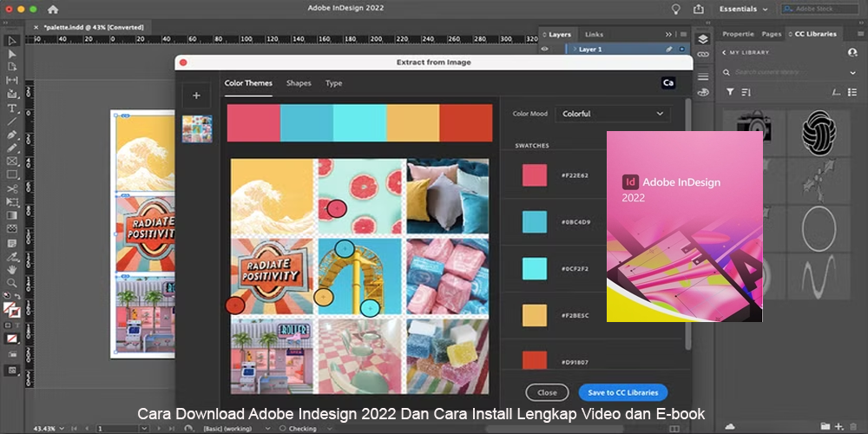868x434 pixels.
Task: Select the Type tool
Action: tap(11, 108)
